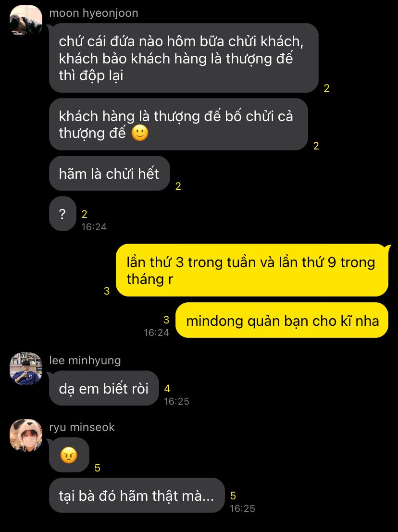Select message 'dạ em biết ròi'
398x532 pixels.
pyautogui.click(x=104, y=388)
